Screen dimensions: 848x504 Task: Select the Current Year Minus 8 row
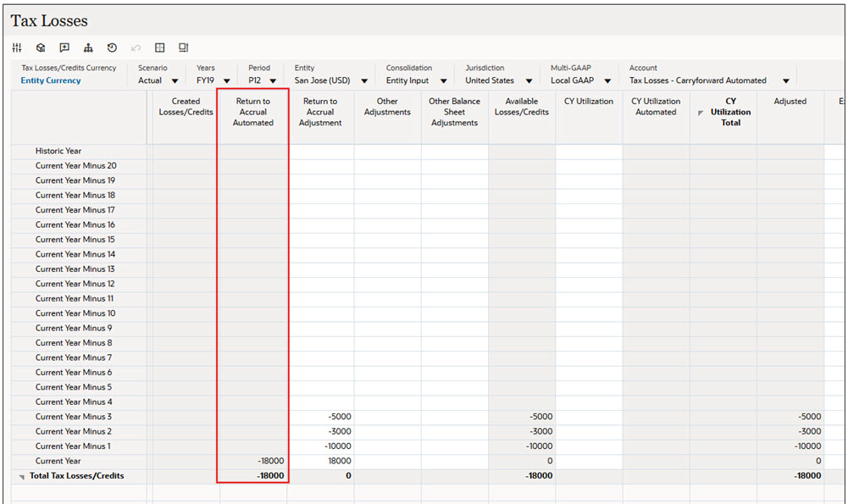(74, 343)
